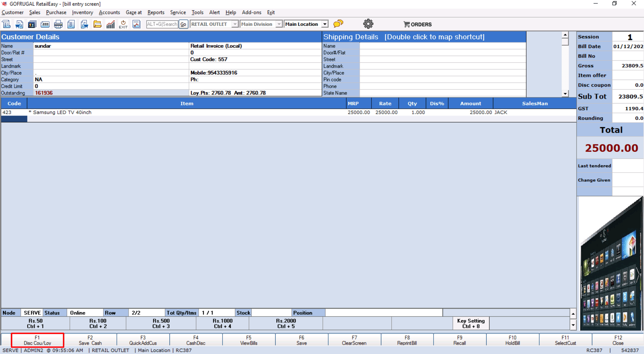This screenshot has width=644, height=354.
Task: Select the Samsung LED TV 40inch item row
Action: click(289, 113)
